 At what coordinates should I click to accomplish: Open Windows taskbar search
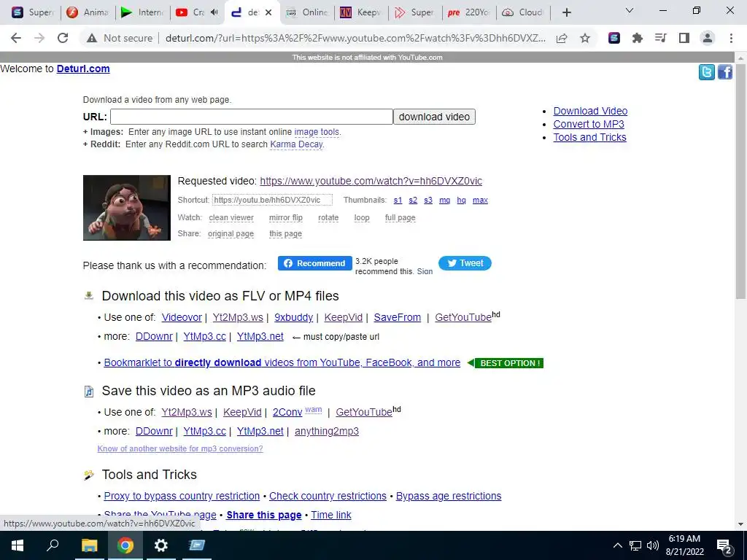[53, 545]
